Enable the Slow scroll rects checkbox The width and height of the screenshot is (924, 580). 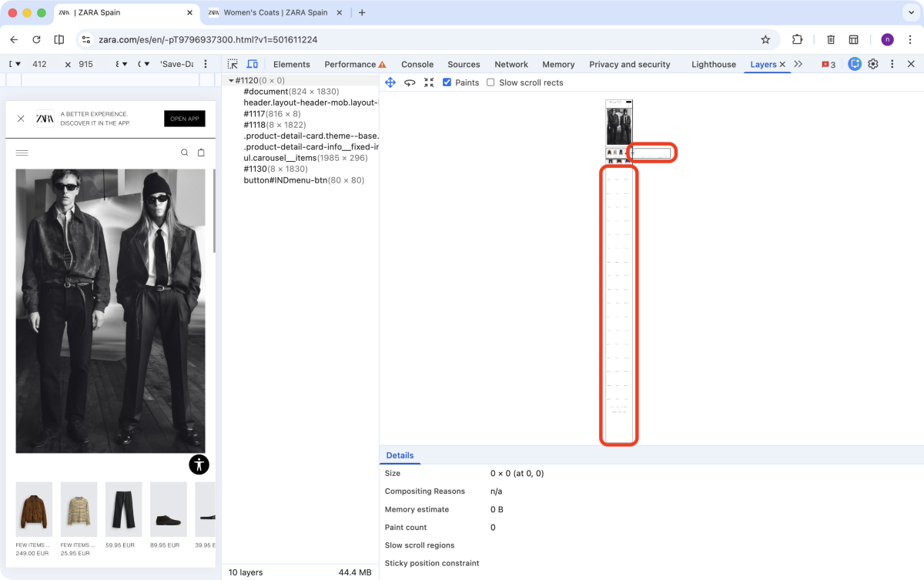[490, 82]
